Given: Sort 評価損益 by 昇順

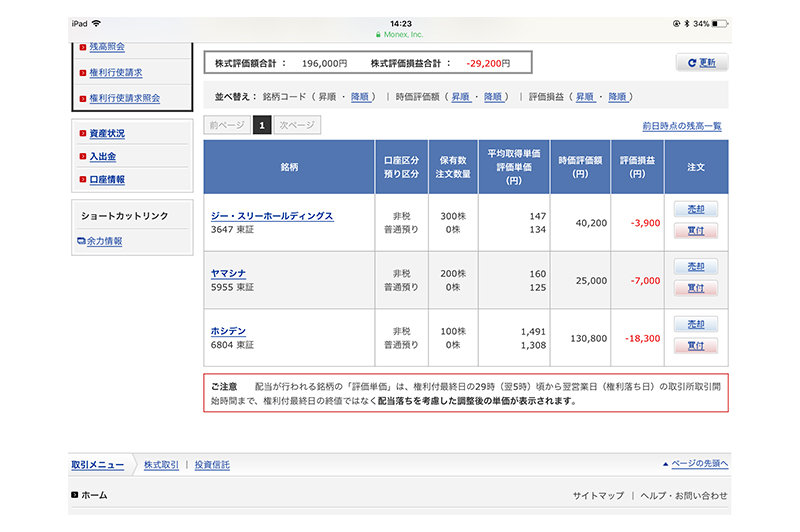Looking at the screenshot, I should click(x=585, y=96).
